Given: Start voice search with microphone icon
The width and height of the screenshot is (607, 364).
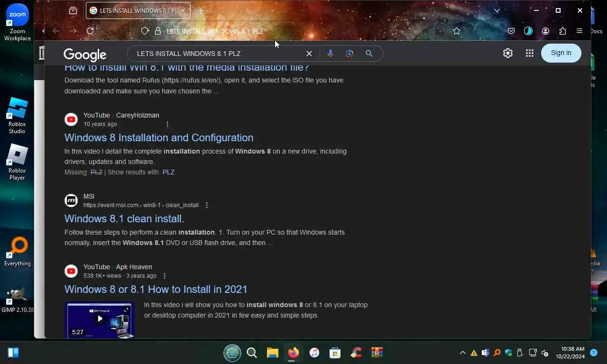Looking at the screenshot, I should (x=331, y=54).
